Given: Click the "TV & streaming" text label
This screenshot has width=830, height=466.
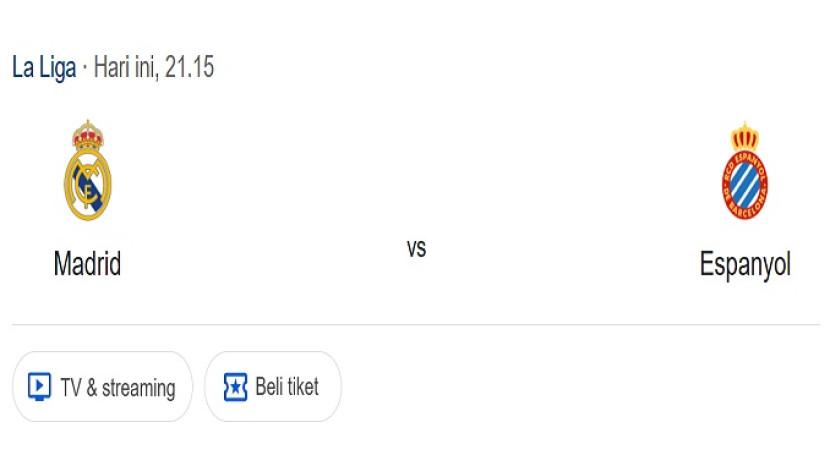Looking at the screenshot, I should 117,387.
